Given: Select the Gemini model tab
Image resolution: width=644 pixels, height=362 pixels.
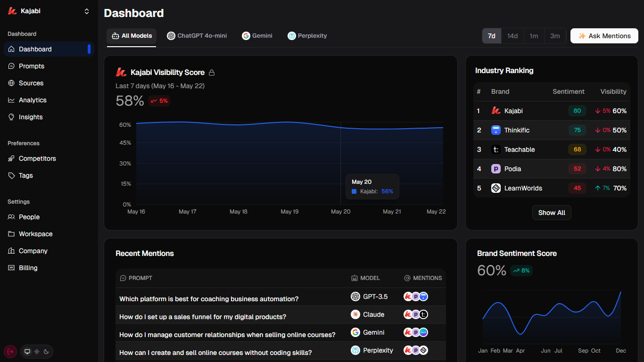Looking at the screenshot, I should tap(257, 36).
